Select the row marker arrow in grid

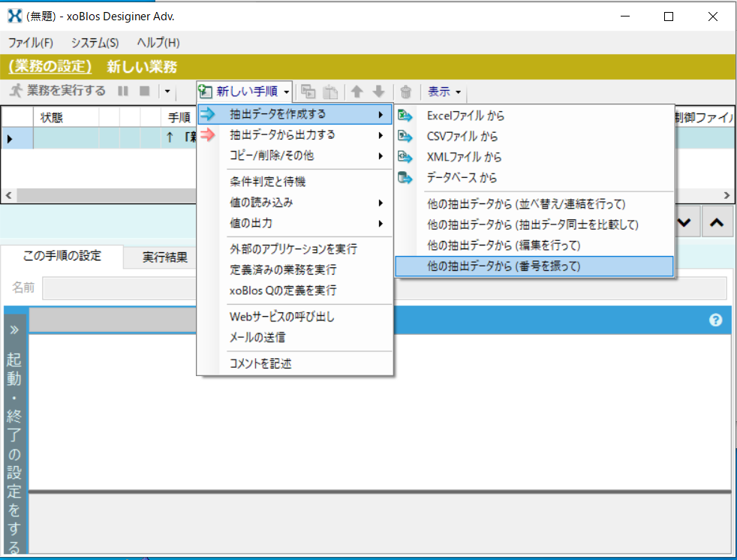(x=10, y=139)
